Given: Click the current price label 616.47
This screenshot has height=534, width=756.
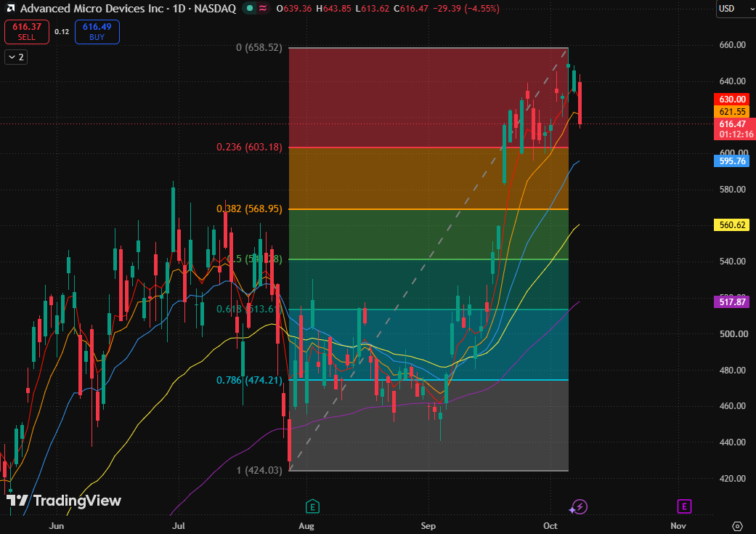Looking at the screenshot, I should pyautogui.click(x=735, y=129).
